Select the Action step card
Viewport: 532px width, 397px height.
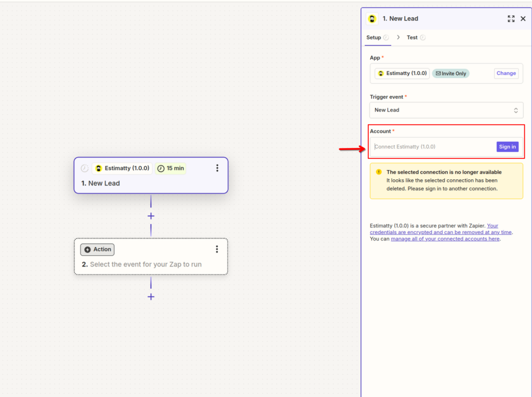(x=151, y=257)
